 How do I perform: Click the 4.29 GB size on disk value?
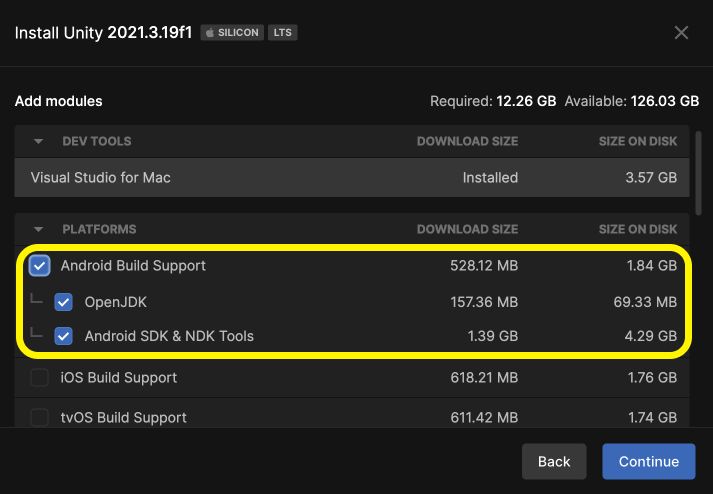pos(651,336)
